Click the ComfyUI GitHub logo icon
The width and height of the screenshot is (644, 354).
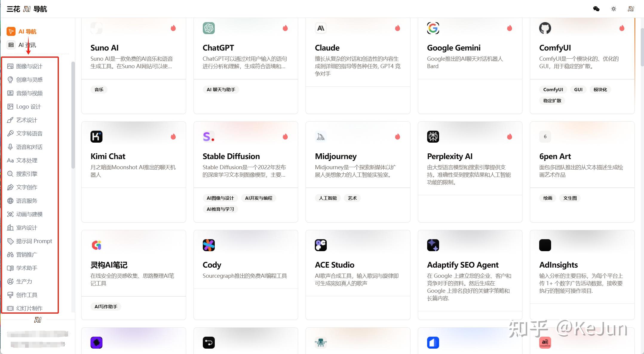545,28
